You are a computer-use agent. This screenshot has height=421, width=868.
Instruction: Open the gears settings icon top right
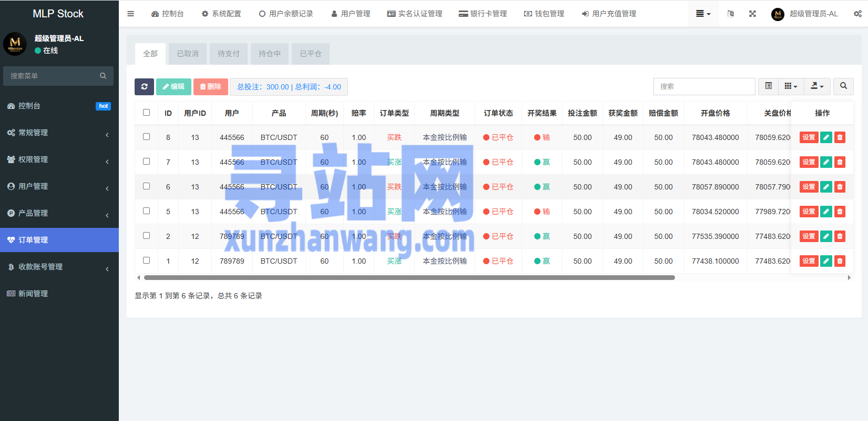pyautogui.click(x=857, y=14)
